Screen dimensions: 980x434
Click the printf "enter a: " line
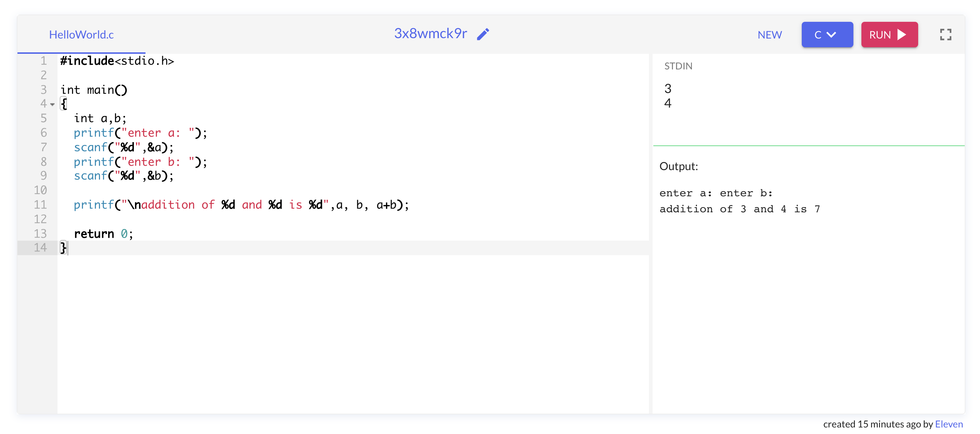140,133
